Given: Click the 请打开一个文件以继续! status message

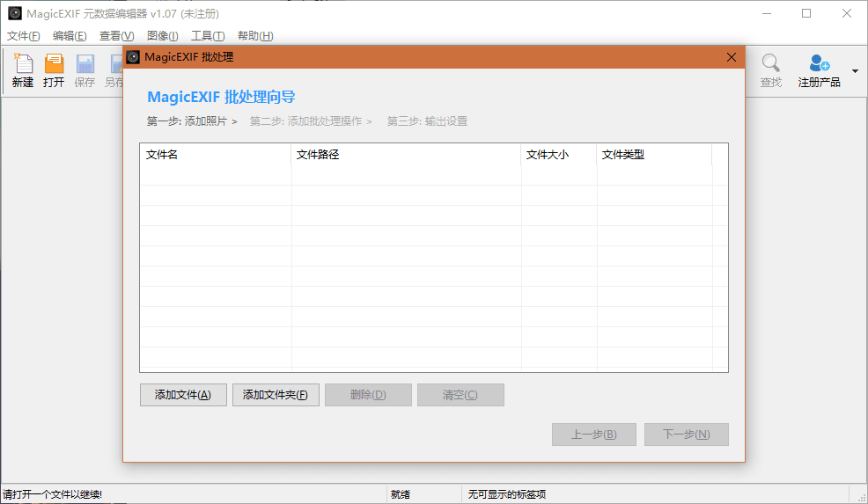Looking at the screenshot, I should point(52,494).
